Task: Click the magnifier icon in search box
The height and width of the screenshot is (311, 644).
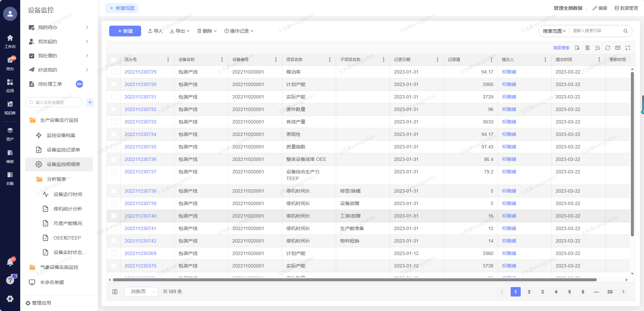Action: (x=625, y=31)
